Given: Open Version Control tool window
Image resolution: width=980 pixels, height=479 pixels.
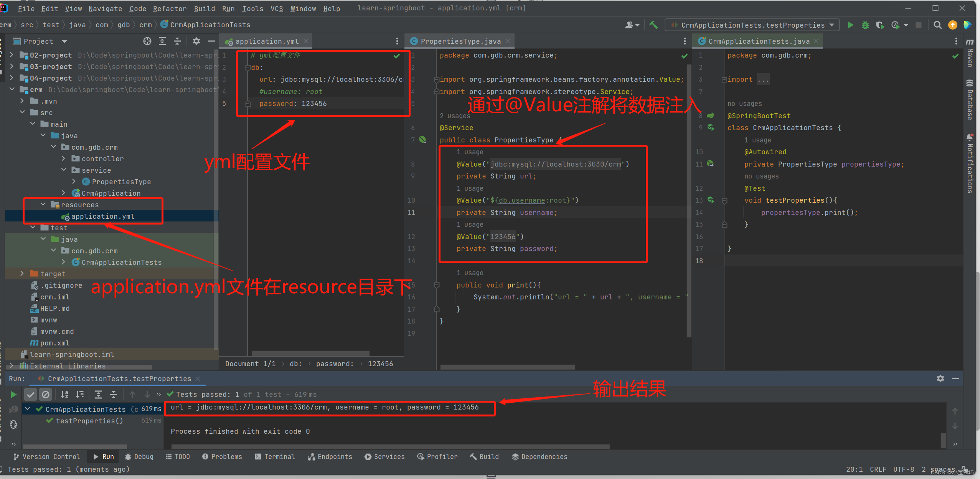Looking at the screenshot, I should [x=46, y=456].
